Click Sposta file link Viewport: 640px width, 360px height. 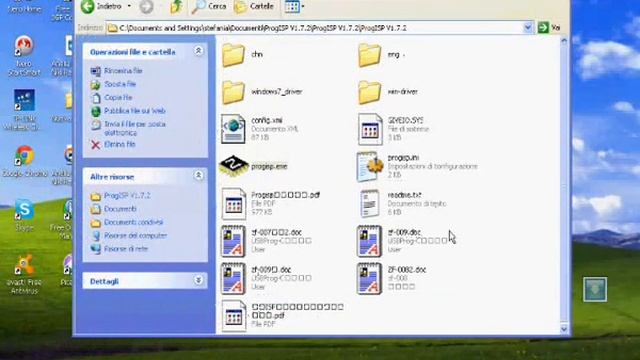pyautogui.click(x=120, y=84)
